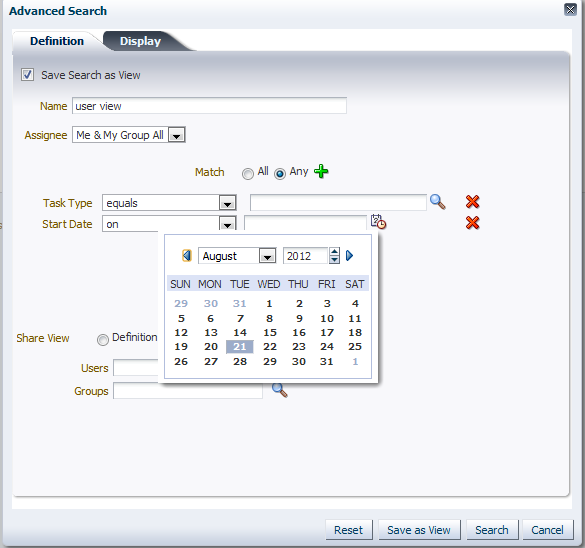Delete the Start Date condition row

tap(472, 223)
